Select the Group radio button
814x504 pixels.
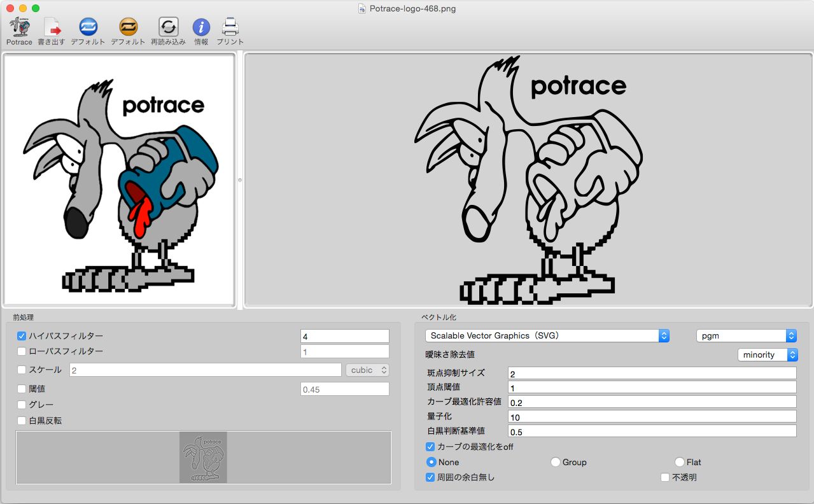click(555, 462)
